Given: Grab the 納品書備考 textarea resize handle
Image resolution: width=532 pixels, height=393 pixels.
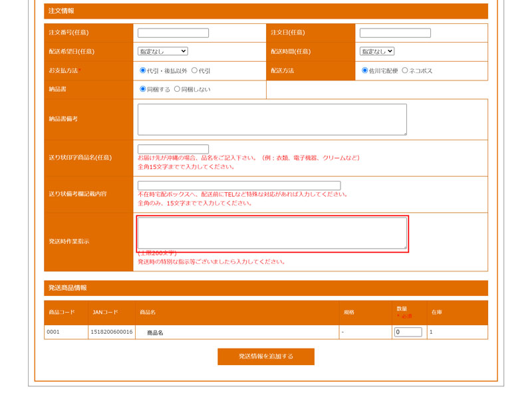Looking at the screenshot, I should point(404,132).
